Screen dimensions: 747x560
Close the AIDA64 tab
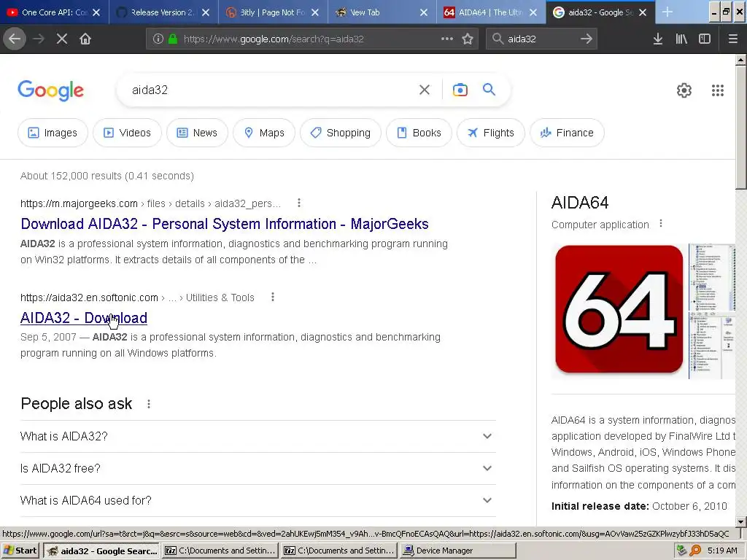(x=533, y=12)
